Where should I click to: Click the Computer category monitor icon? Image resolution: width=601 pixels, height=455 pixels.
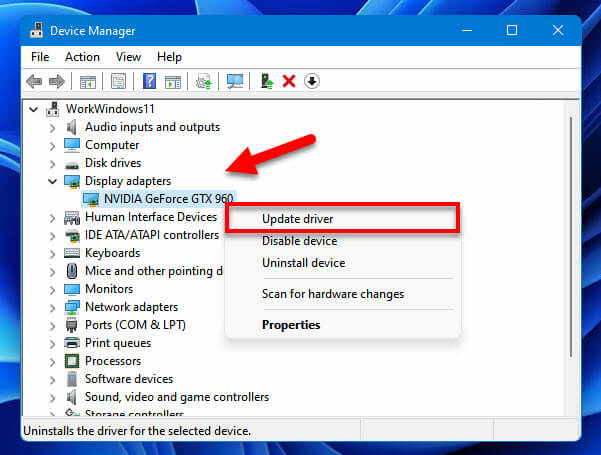coord(72,145)
